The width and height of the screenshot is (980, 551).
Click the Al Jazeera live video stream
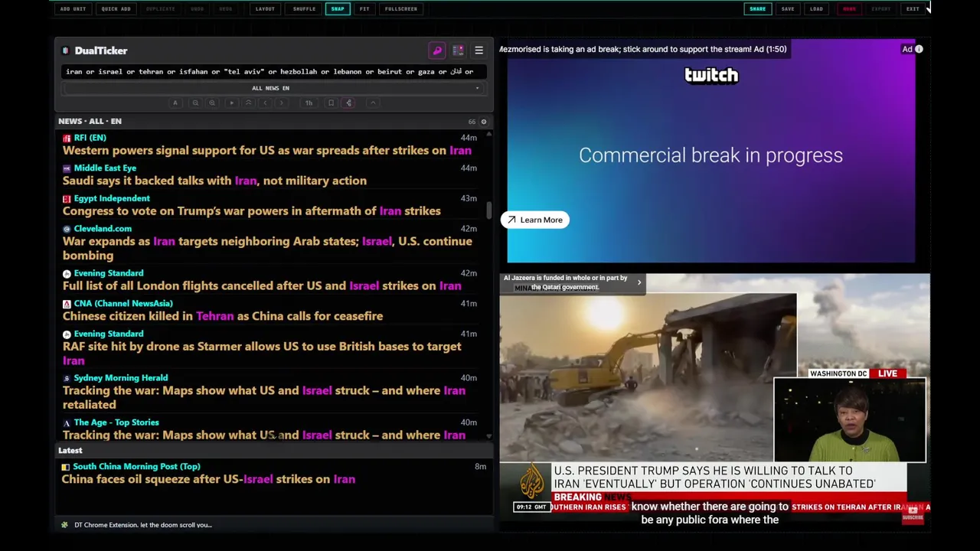(714, 401)
